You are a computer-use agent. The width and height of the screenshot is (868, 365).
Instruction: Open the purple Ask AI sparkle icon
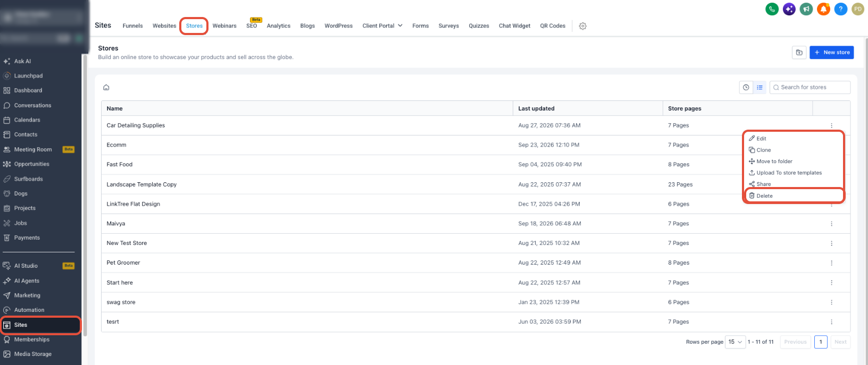[x=789, y=9]
